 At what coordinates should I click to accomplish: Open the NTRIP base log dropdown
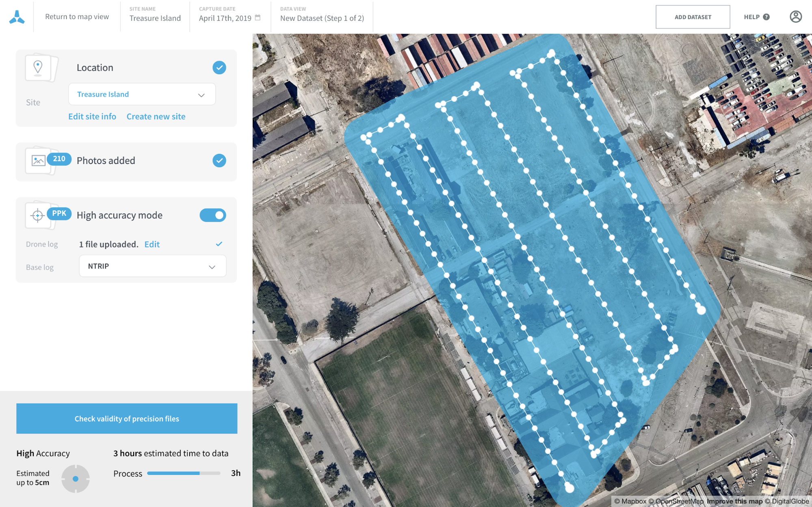pyautogui.click(x=152, y=266)
